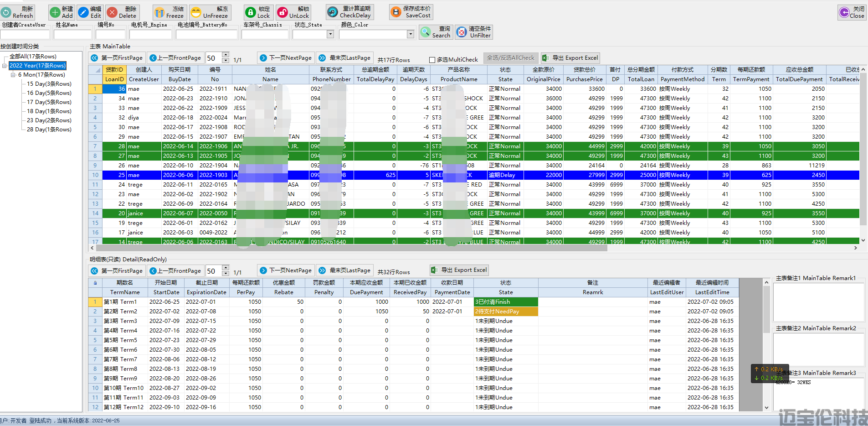Click the BatteryNo filter input field
Viewport: 868px width, 426px height.
point(207,34)
